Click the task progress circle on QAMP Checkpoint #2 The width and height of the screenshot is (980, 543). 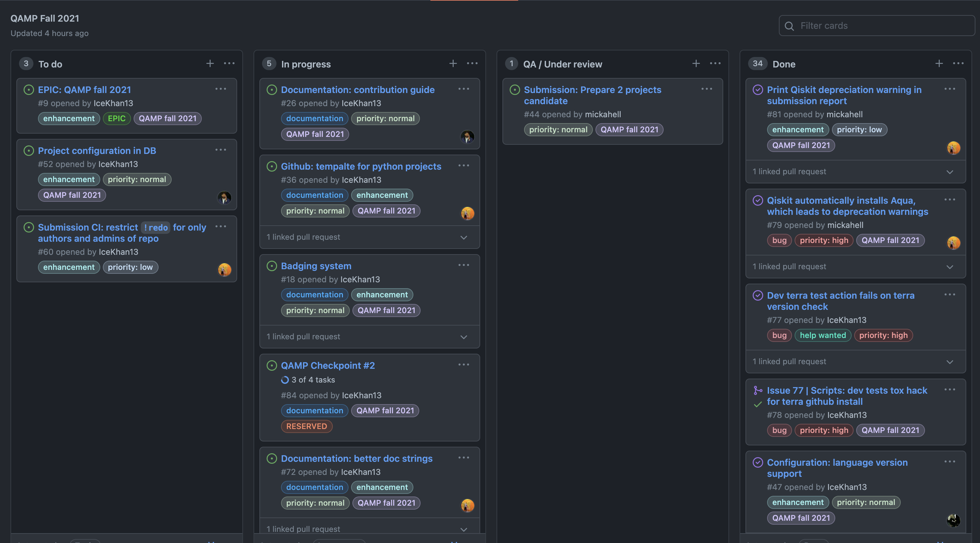click(285, 379)
